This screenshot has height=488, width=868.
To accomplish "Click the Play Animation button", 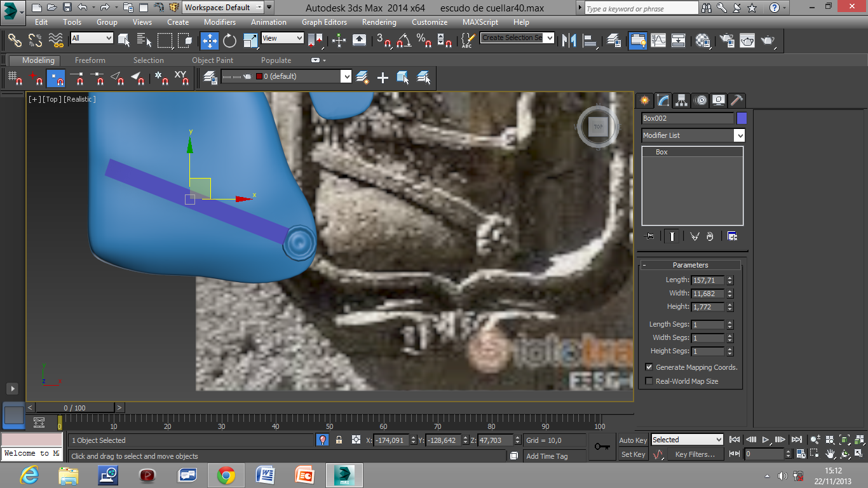I will [x=766, y=440].
